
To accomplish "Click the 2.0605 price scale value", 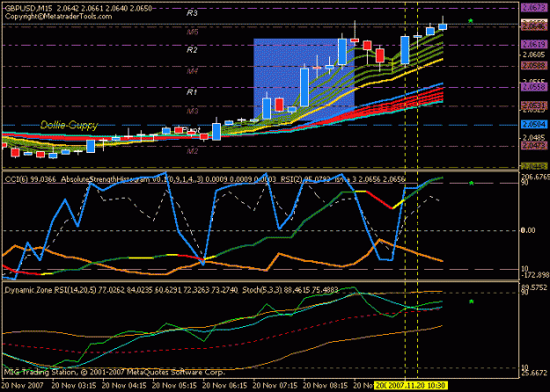I will (533, 55).
